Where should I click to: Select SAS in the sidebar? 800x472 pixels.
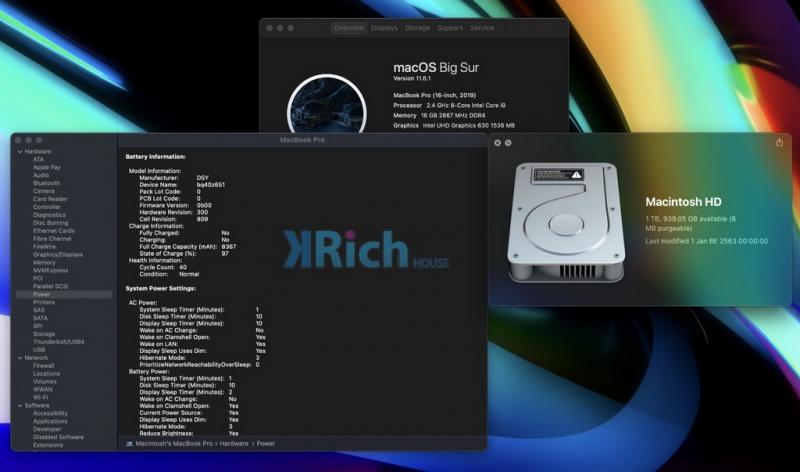click(x=39, y=310)
